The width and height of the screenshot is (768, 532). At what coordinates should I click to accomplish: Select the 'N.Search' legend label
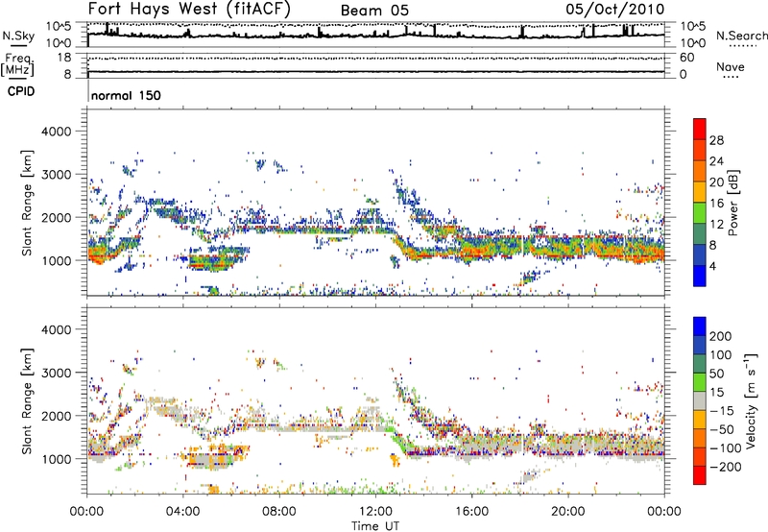point(741,36)
